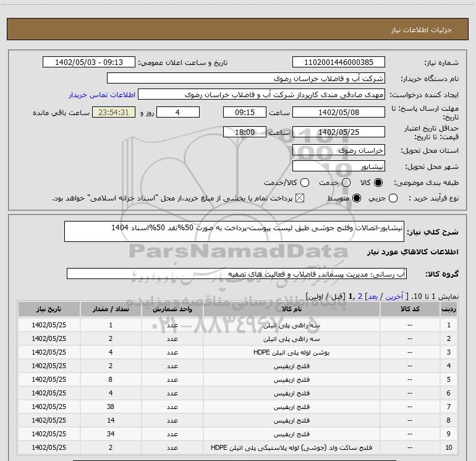This screenshot has height=461, width=476.
Task: Select the خدمت radio button
Action: pos(346,183)
